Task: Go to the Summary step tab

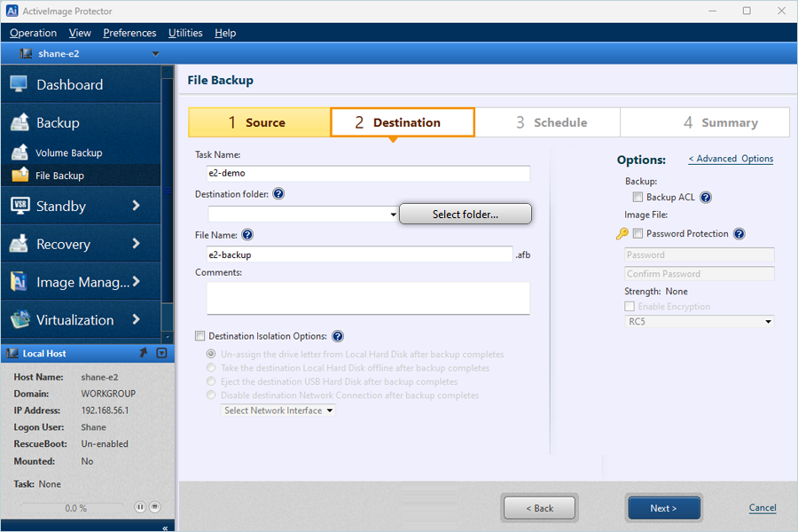Action: (705, 122)
